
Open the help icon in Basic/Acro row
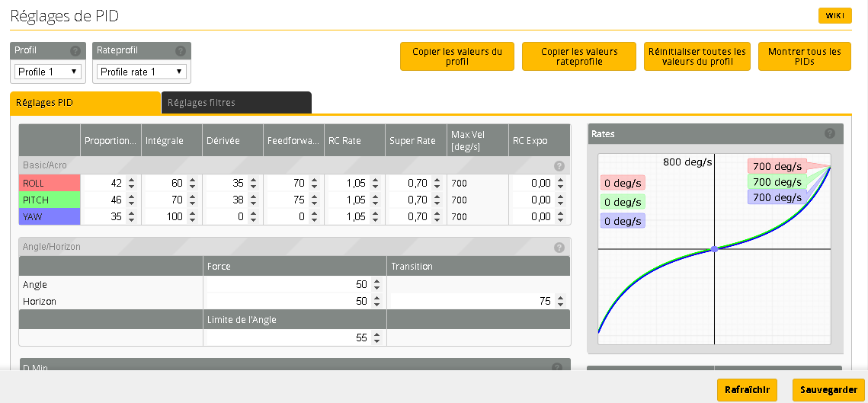tap(559, 165)
